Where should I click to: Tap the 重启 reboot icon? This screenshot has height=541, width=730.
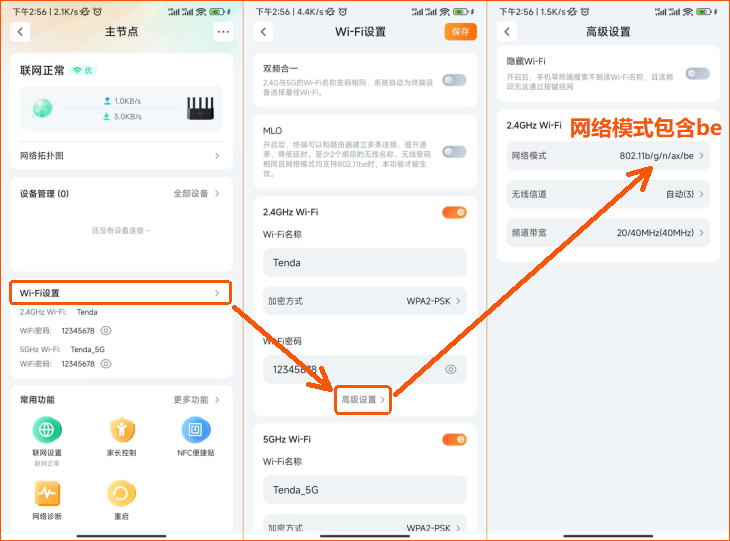[x=122, y=493]
